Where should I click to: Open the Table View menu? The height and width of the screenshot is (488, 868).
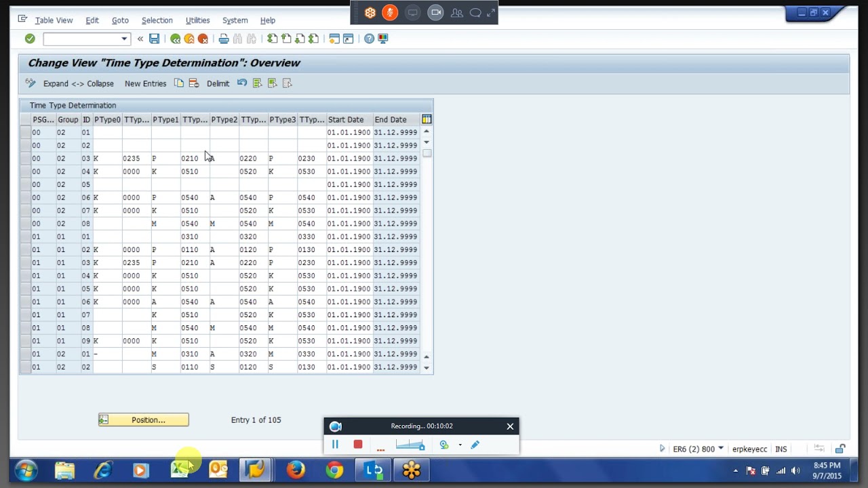(x=54, y=20)
